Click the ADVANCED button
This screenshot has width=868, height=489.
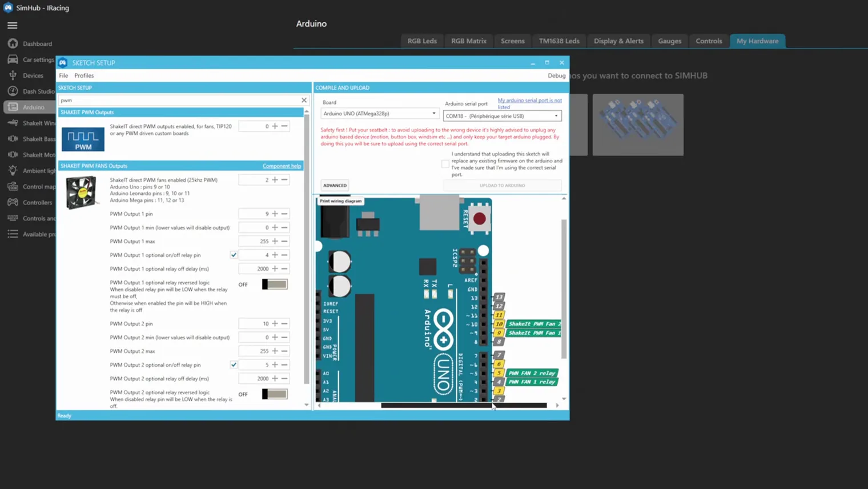pos(335,185)
